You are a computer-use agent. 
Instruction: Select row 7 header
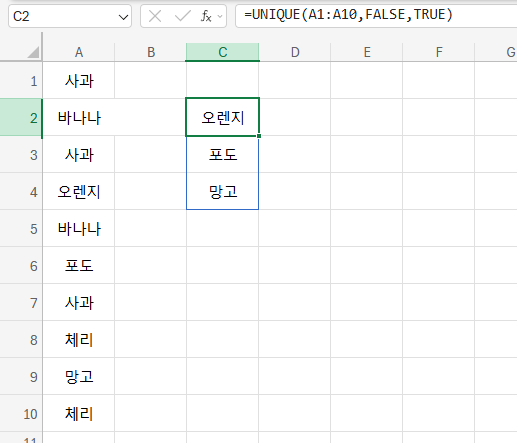[x=21, y=302]
